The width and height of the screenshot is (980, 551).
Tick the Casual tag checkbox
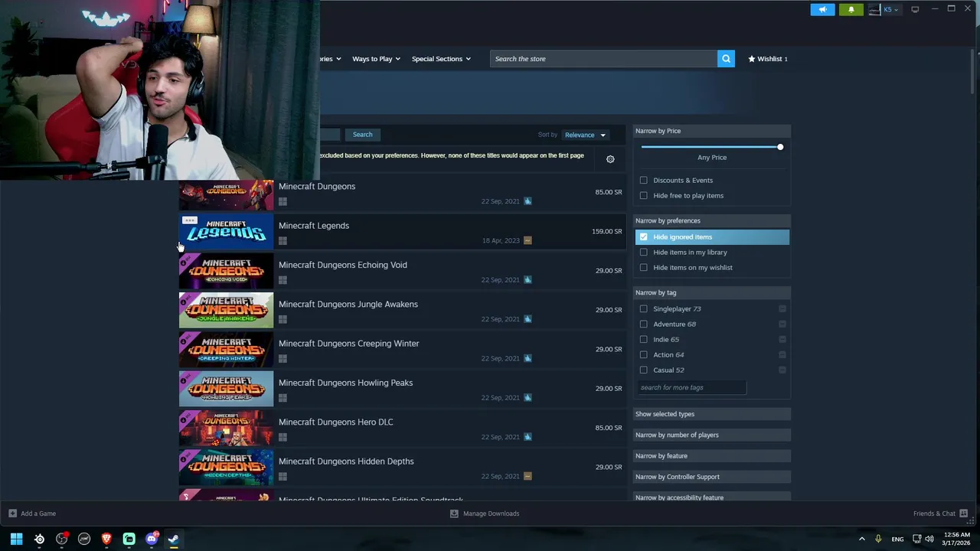pos(643,370)
